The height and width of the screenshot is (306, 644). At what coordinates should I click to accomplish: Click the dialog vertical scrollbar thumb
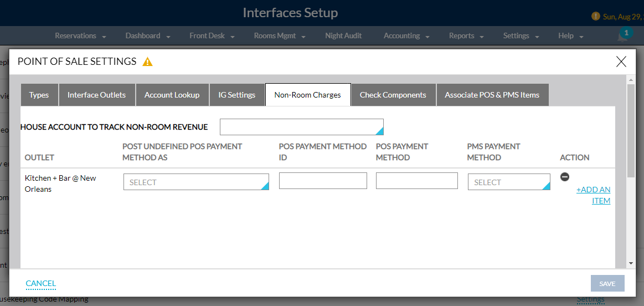click(x=631, y=131)
